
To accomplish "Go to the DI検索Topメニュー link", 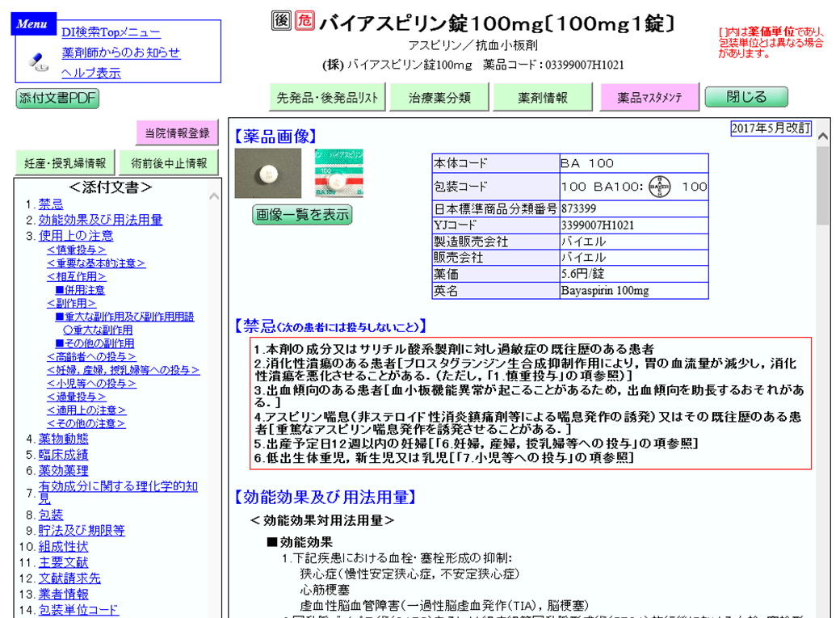I will tap(111, 32).
